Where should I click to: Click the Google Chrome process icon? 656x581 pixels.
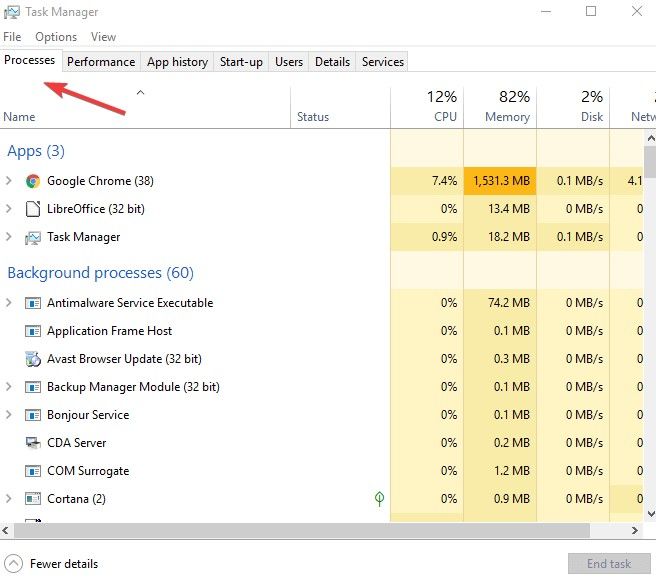pos(33,181)
